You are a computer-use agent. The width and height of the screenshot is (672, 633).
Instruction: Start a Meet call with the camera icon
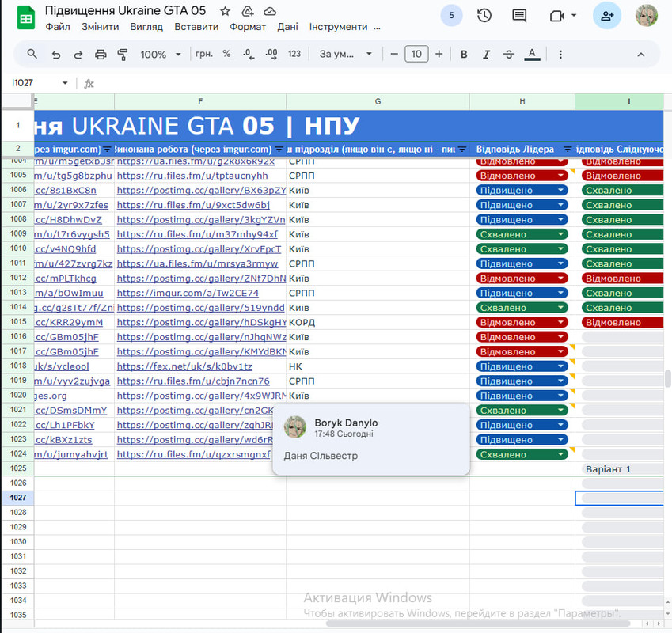(557, 17)
